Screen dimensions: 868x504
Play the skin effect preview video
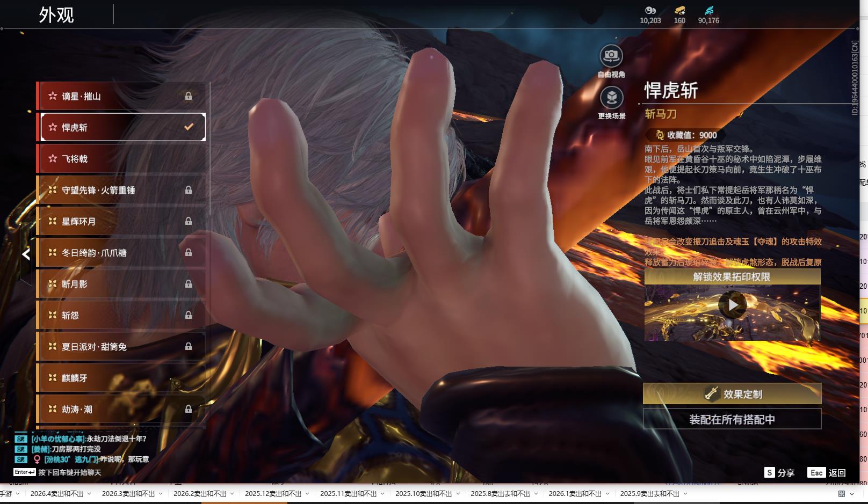pyautogui.click(x=732, y=305)
